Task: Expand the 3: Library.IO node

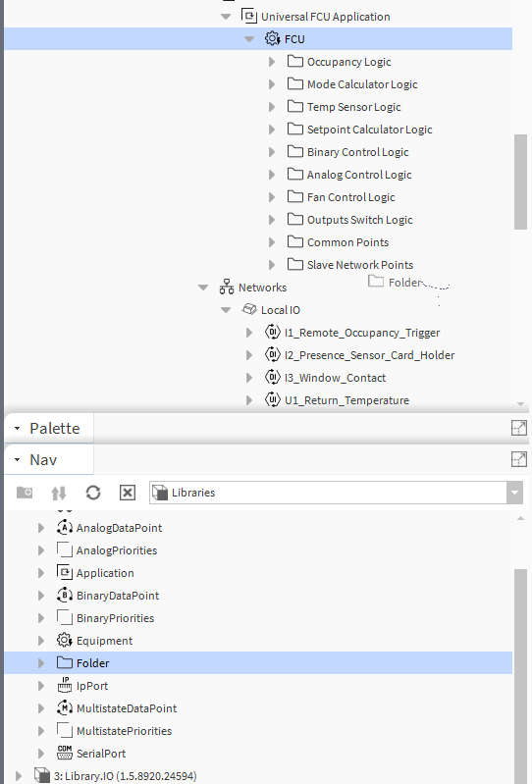Action: click(19, 776)
